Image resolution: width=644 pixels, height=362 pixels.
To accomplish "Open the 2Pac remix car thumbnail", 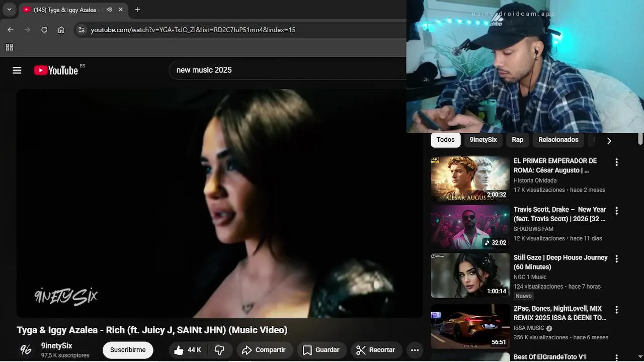I will 470,326.
